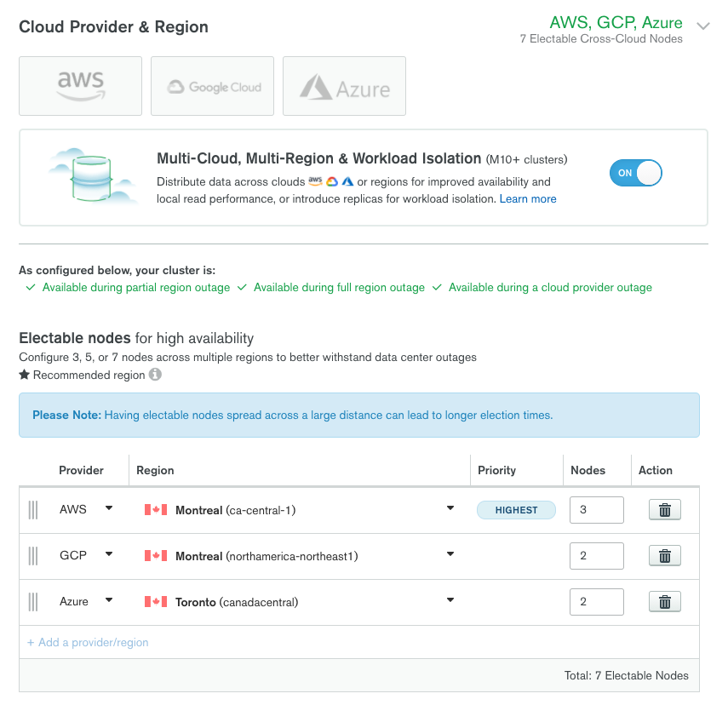
Task: Click the drag handle on AWS row
Action: 33,510
